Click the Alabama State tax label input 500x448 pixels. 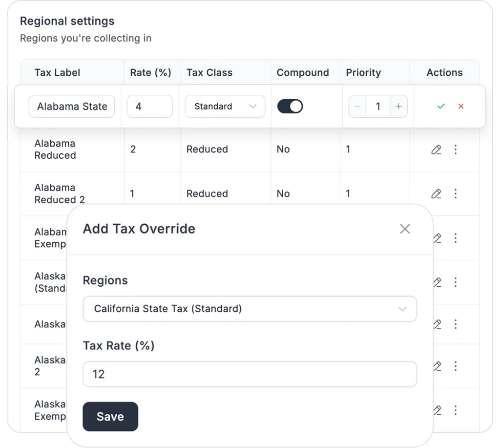[72, 107]
